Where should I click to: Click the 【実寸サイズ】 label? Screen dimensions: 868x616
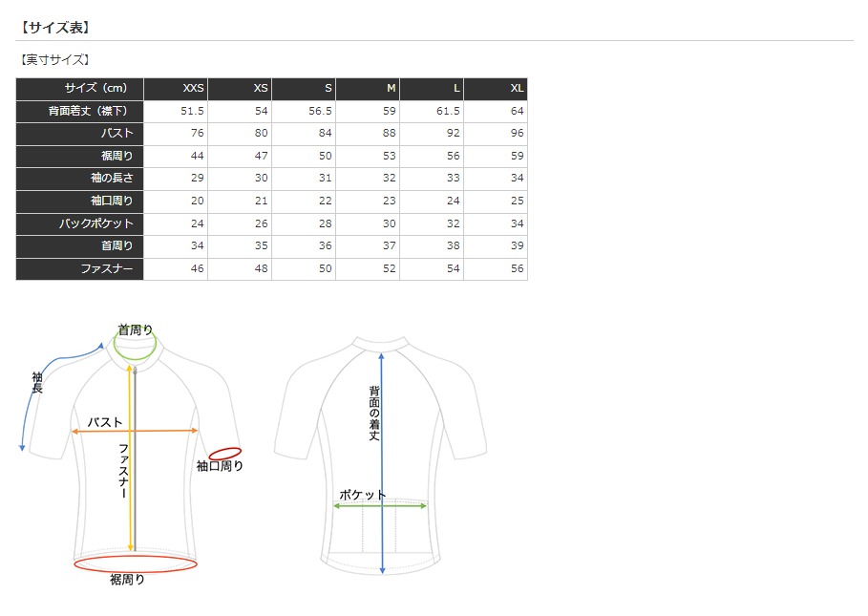(x=54, y=60)
